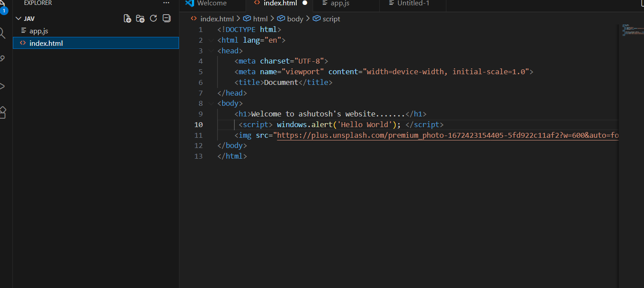
Task: Switch to the Untitled-1 tab
Action: click(413, 4)
